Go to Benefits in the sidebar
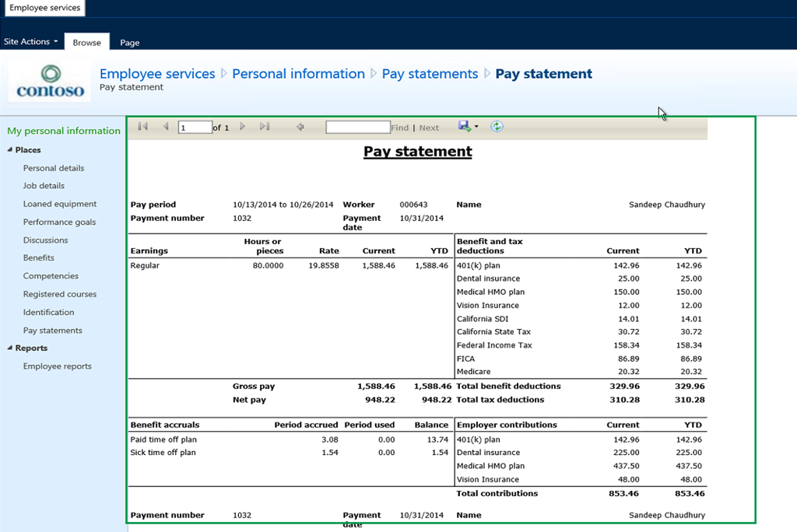Screen dimensions: 797x532 click(x=39, y=258)
